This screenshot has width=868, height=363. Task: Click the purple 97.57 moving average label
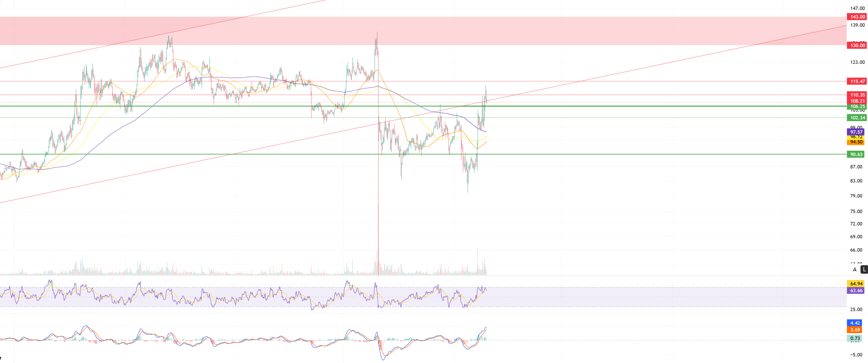856,132
